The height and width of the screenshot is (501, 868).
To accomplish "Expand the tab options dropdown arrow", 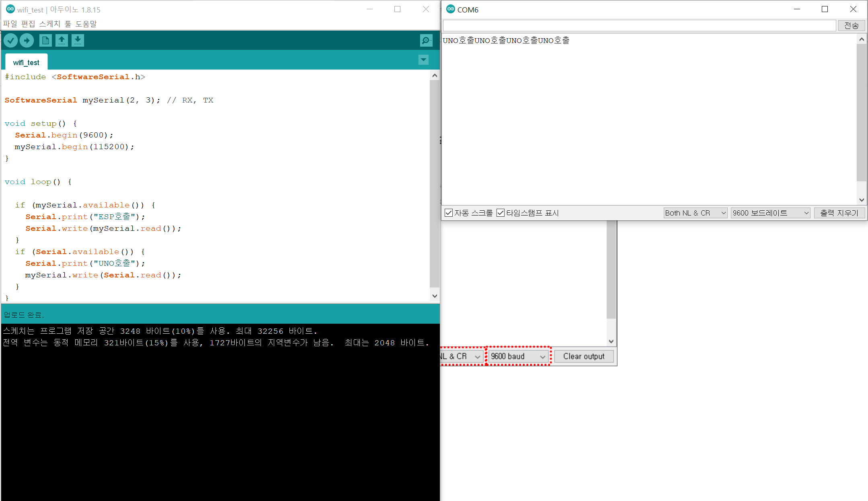I will 423,60.
